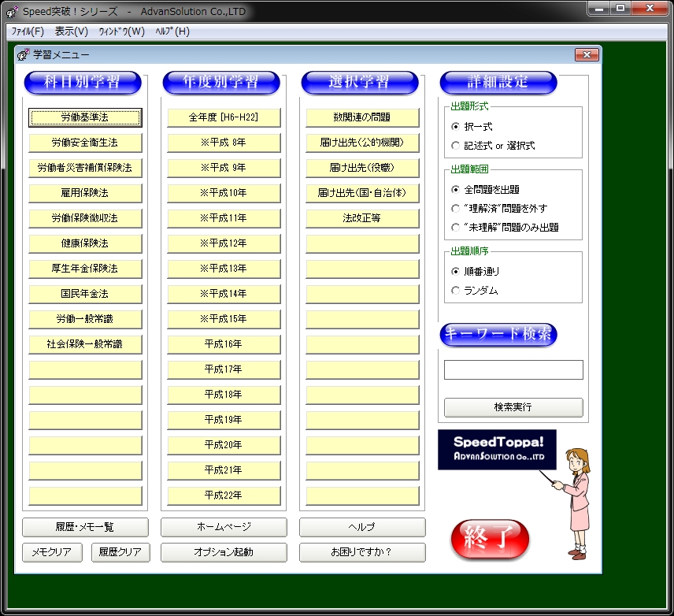The image size is (674, 616).
Task: Close the 学習メニュー window
Action: click(587, 54)
